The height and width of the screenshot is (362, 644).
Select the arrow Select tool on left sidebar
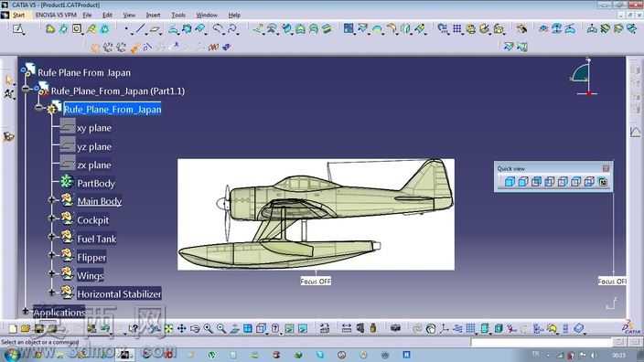[x=8, y=80]
